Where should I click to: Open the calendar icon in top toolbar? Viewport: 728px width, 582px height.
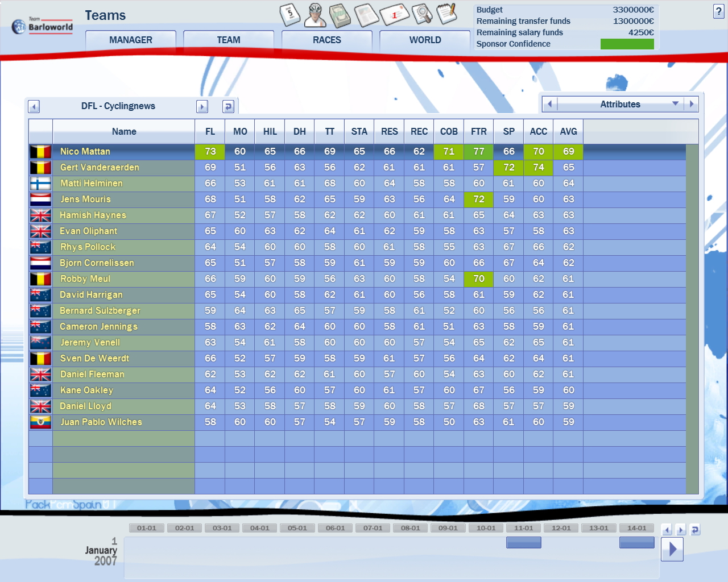point(290,15)
